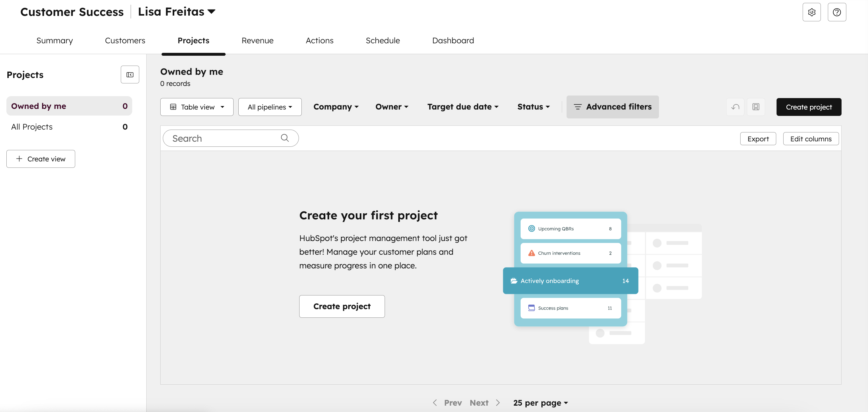Screen dimensions: 868x412
Task: Click inside the Search field
Action: (x=219, y=138)
